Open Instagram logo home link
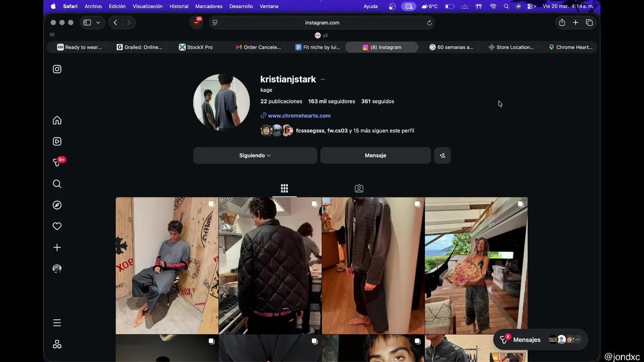This screenshot has height=362, width=644. [x=57, y=69]
